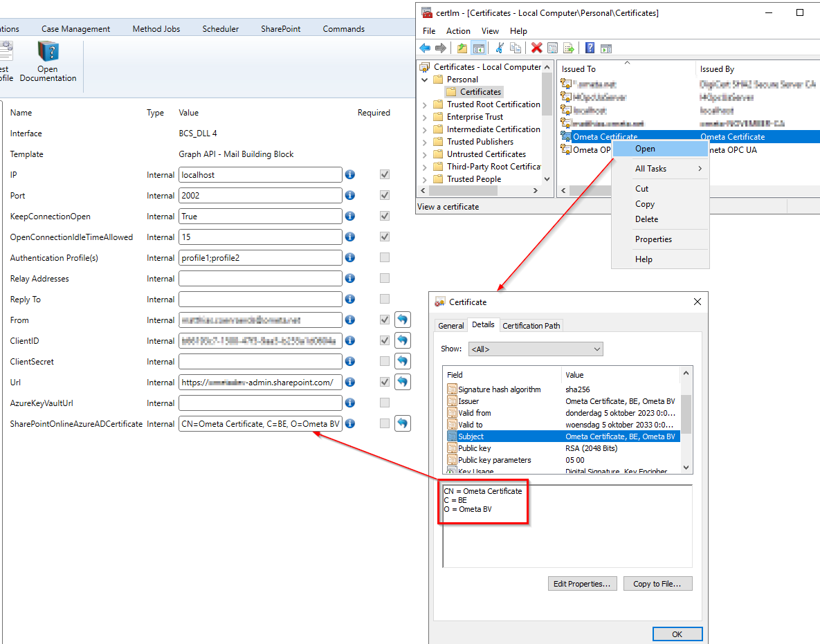This screenshot has width=820, height=644.
Task: Click the Cut scissors toolbar icon
Action: pos(500,48)
